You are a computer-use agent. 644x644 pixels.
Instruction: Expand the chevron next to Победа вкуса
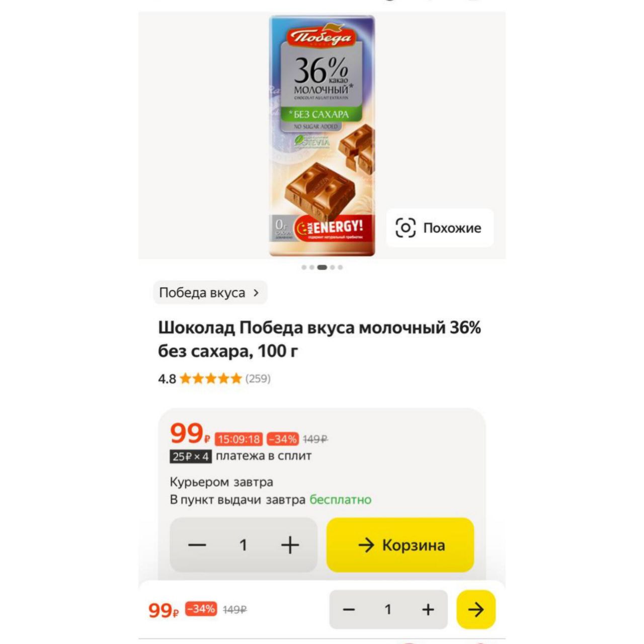[x=256, y=293]
